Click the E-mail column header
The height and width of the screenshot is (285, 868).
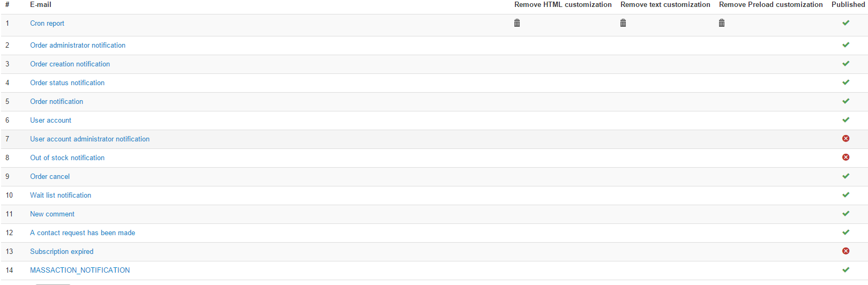[41, 5]
